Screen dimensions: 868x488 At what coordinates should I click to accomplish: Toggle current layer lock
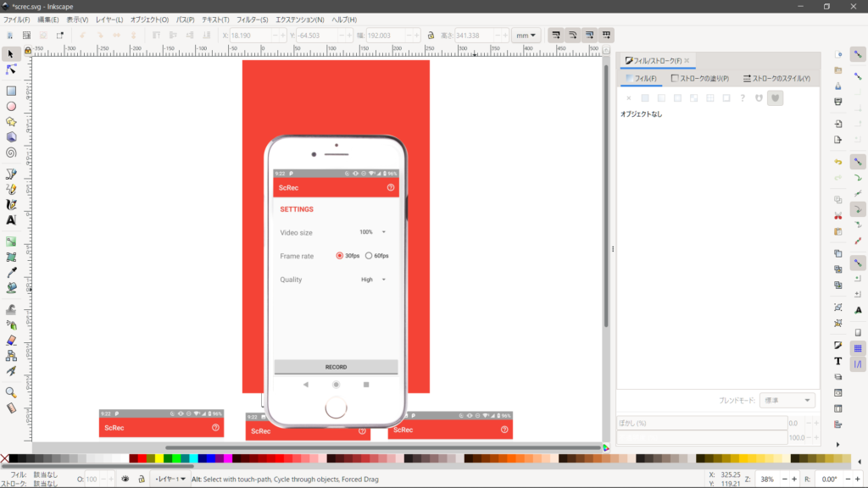[142, 480]
